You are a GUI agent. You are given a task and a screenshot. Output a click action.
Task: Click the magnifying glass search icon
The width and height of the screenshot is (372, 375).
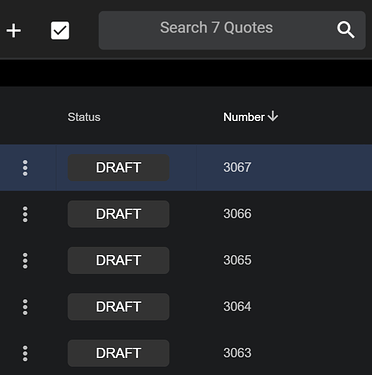pos(345,30)
